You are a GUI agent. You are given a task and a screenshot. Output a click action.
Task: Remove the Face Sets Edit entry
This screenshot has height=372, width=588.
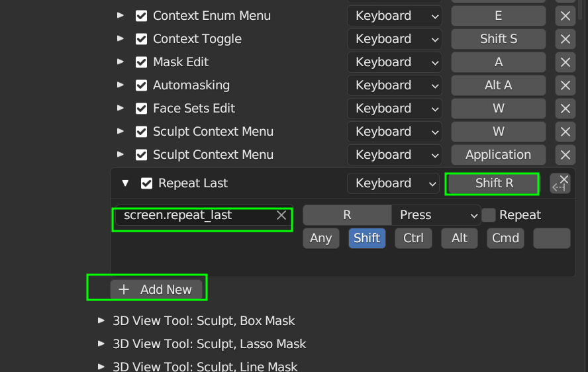[565, 109]
